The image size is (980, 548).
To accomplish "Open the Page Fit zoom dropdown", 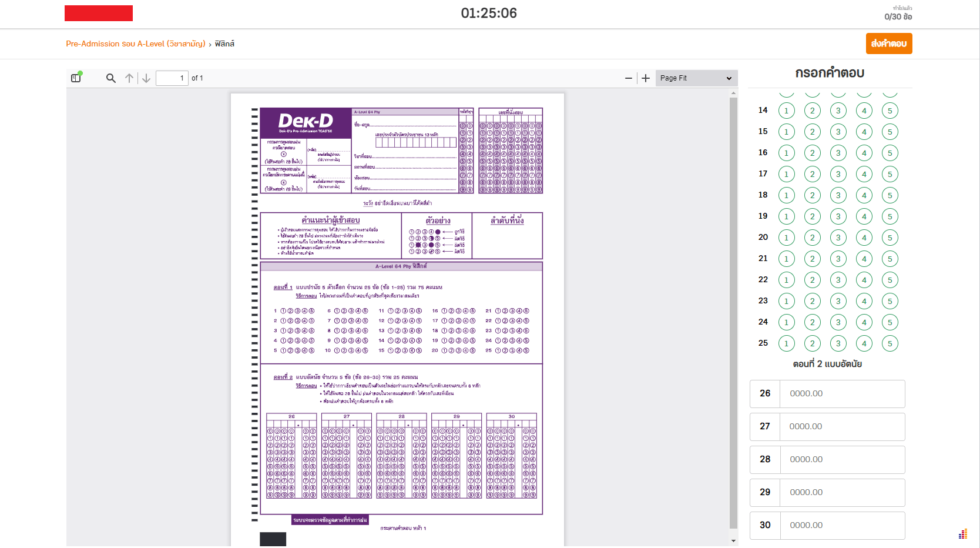I will click(696, 78).
